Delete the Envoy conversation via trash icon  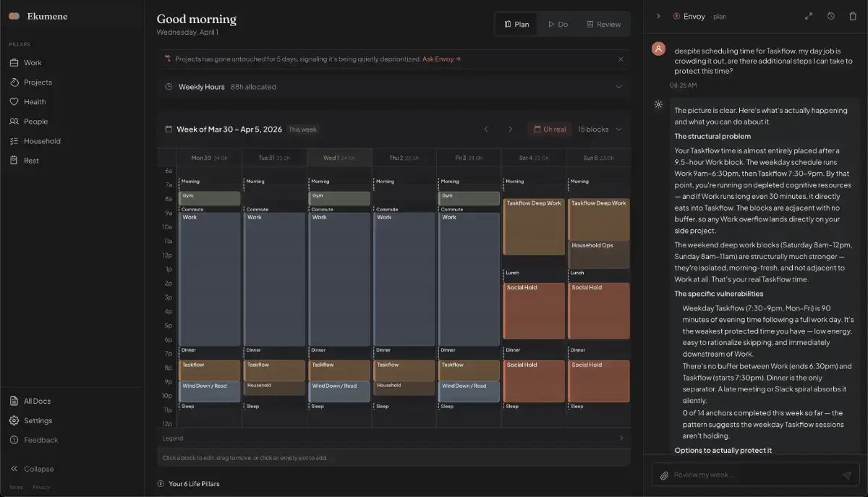[853, 16]
